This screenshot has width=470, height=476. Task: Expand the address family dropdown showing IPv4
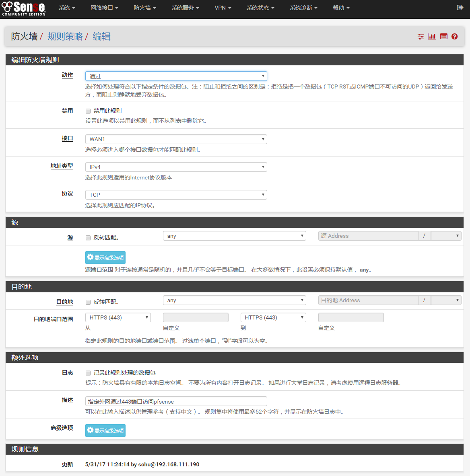click(176, 167)
